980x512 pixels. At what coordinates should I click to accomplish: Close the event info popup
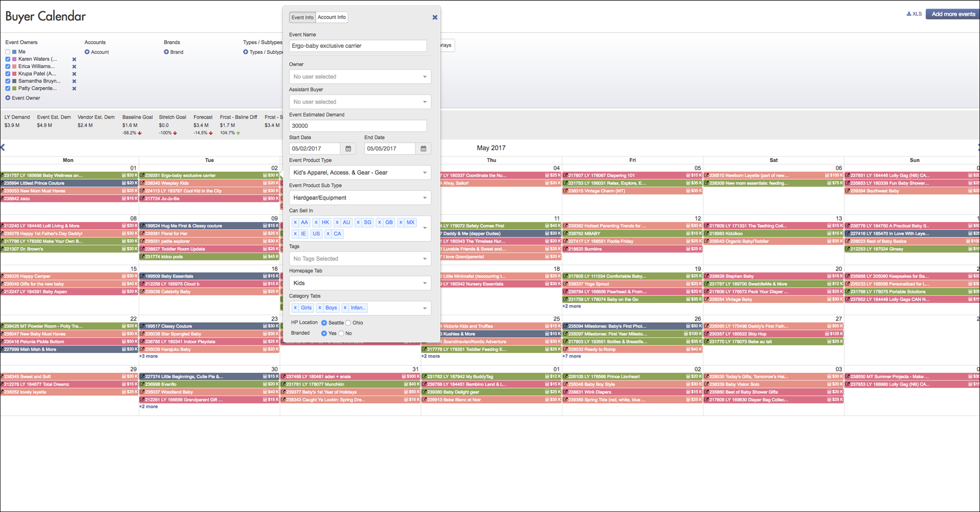click(x=434, y=17)
